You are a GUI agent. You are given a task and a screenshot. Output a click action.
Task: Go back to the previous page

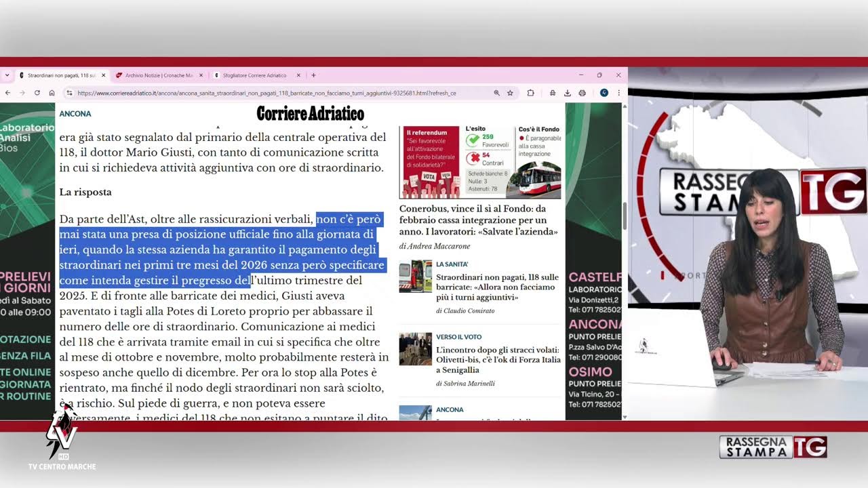pos(7,93)
